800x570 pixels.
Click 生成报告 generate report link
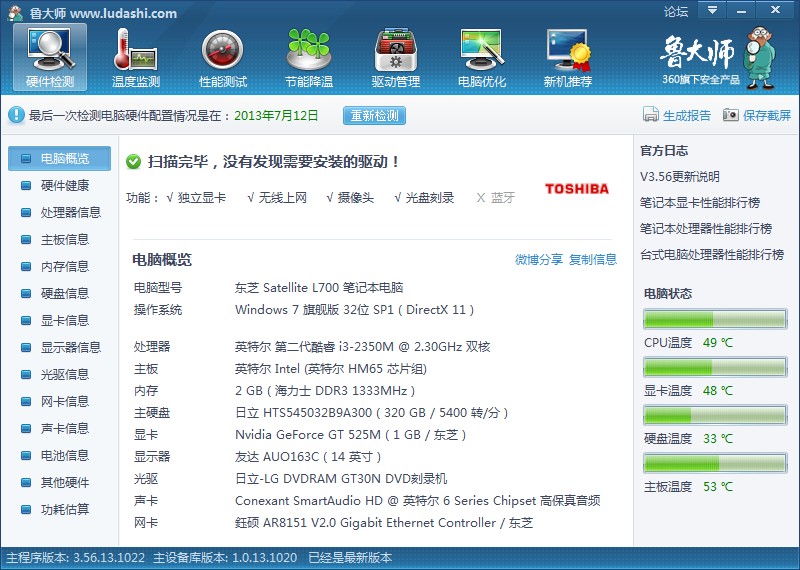(686, 115)
